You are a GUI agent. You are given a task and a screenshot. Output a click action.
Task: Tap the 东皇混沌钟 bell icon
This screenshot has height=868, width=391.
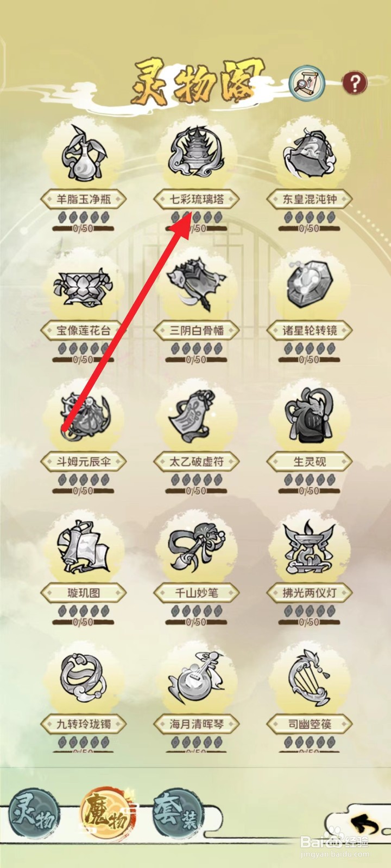(308, 154)
